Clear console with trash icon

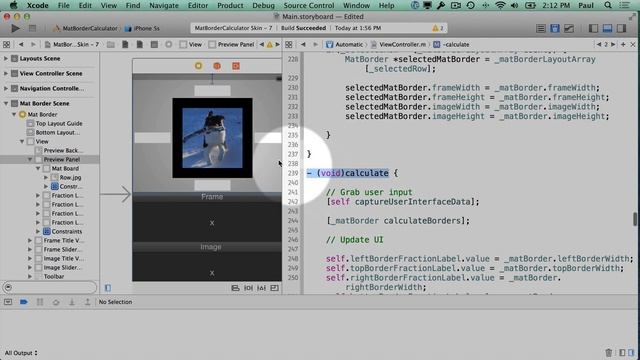pos(609,353)
